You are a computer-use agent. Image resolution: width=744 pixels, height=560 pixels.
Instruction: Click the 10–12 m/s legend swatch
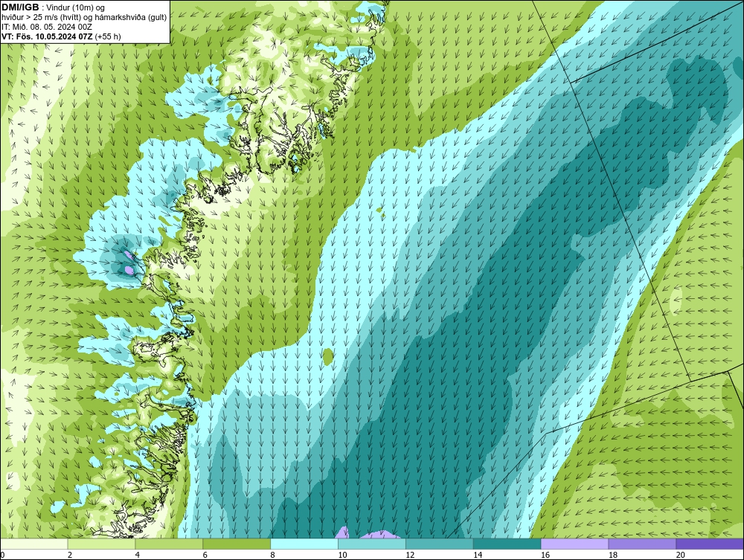click(x=372, y=544)
